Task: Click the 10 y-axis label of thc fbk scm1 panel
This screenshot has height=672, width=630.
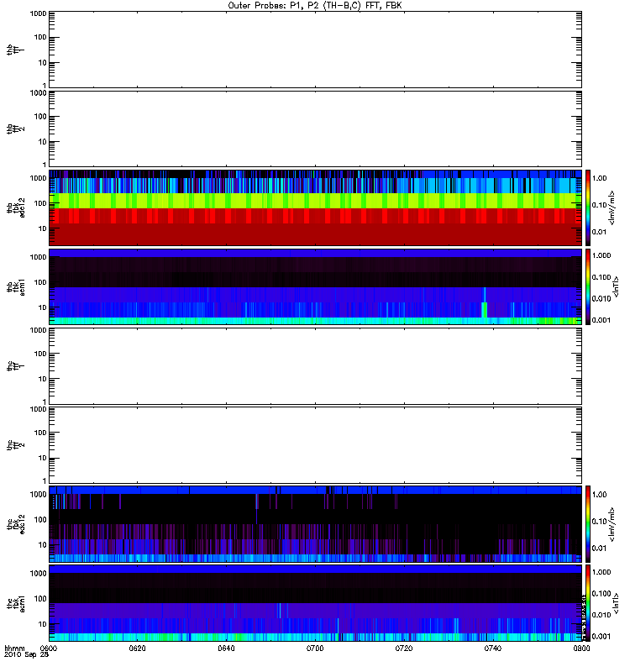Action: (43, 624)
